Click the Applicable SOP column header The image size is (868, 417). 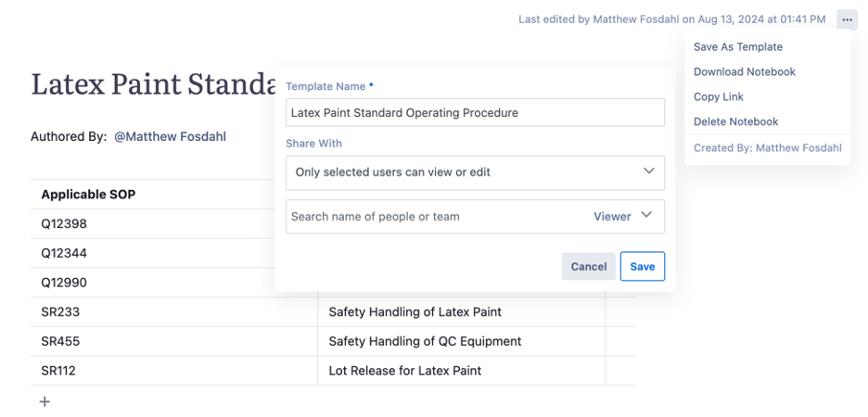click(88, 195)
